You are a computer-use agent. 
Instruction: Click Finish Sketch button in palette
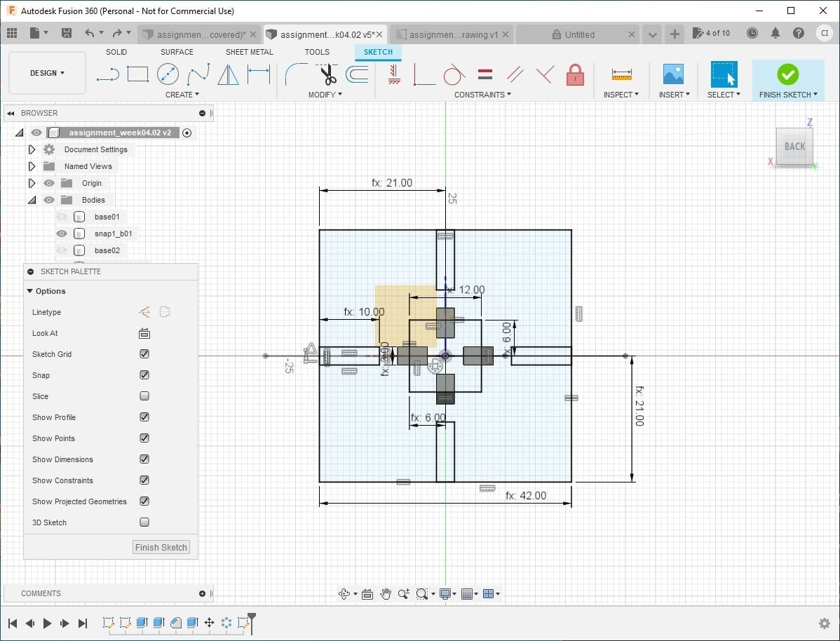click(x=161, y=548)
